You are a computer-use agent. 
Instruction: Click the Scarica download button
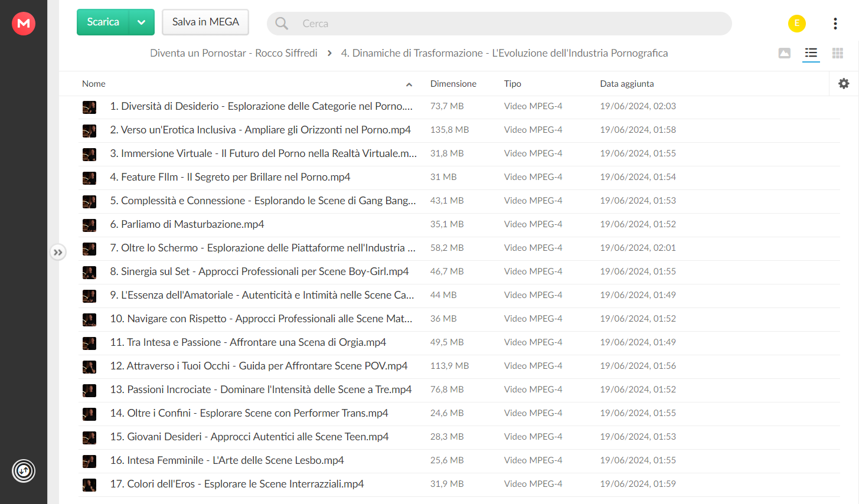pyautogui.click(x=103, y=22)
